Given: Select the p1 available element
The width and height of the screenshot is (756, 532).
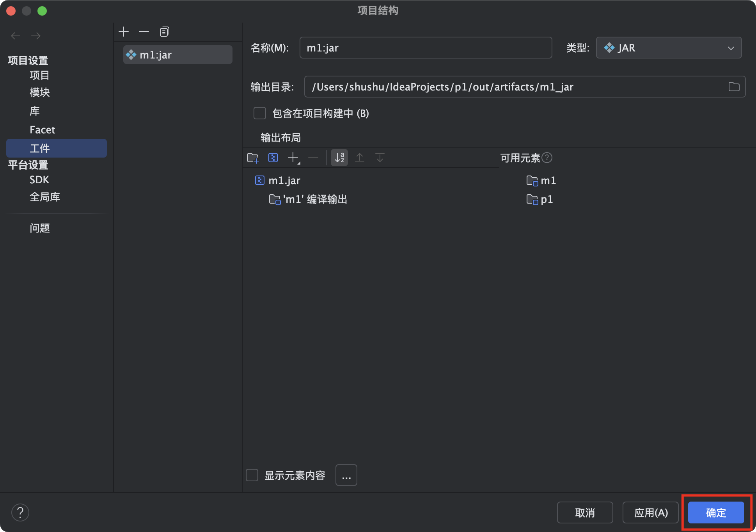Looking at the screenshot, I should (x=546, y=199).
